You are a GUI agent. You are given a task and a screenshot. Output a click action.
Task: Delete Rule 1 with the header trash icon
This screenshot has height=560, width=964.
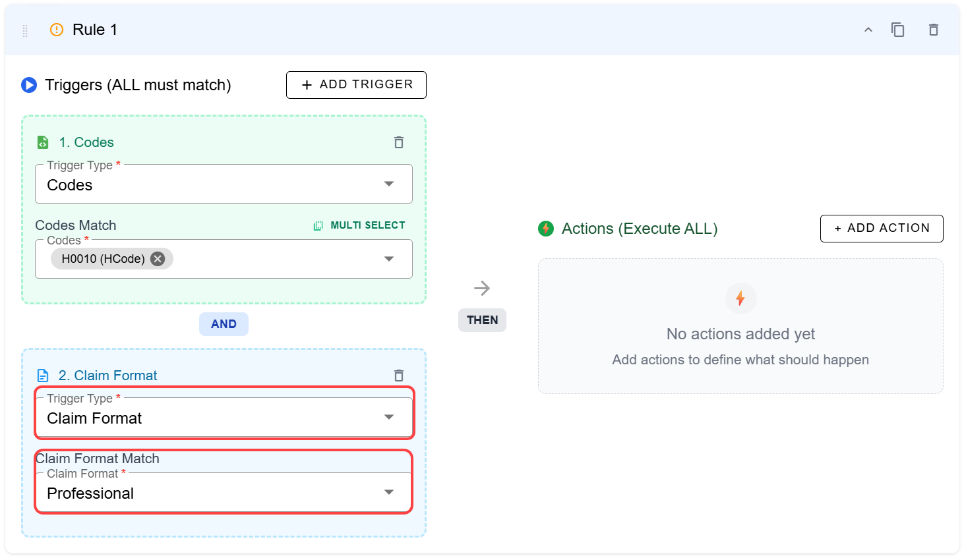(933, 30)
